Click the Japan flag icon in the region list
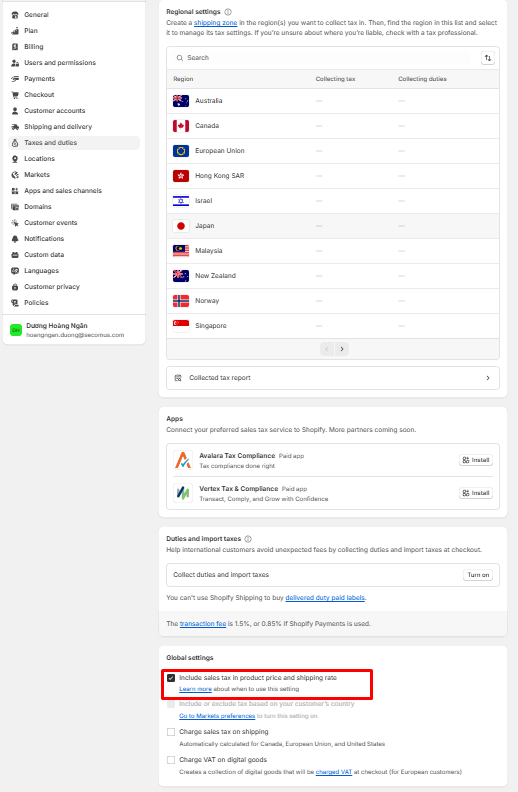Screen dimensions: 518x792 (181, 226)
